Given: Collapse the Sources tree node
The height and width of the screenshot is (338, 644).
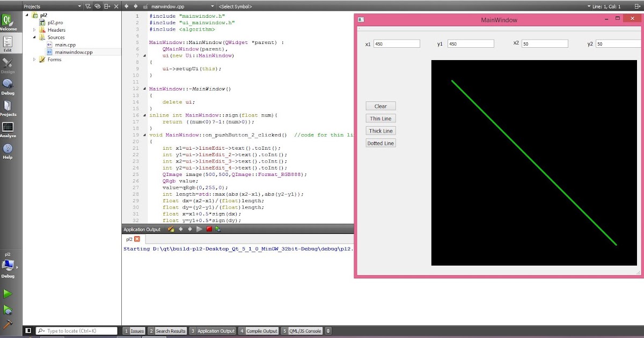Looking at the screenshot, I should pyautogui.click(x=34, y=37).
